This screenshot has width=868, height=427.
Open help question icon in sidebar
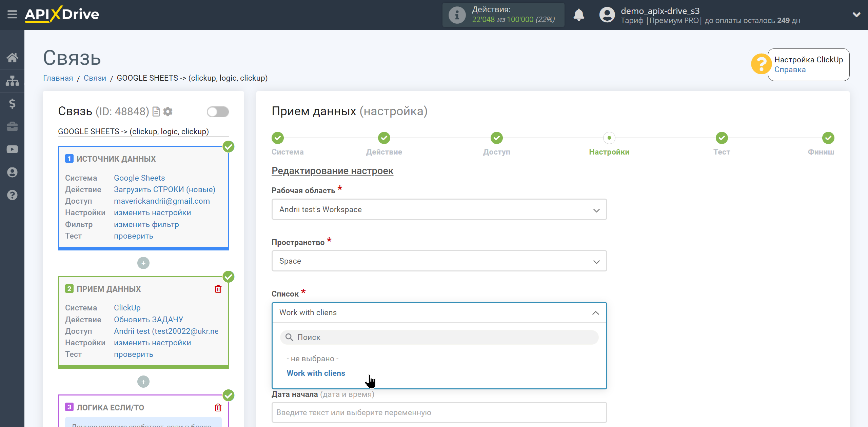(x=12, y=195)
